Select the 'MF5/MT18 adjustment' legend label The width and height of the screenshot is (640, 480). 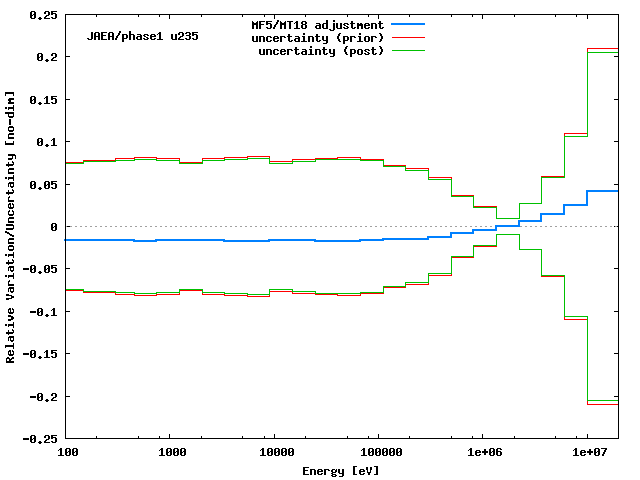coord(318,24)
